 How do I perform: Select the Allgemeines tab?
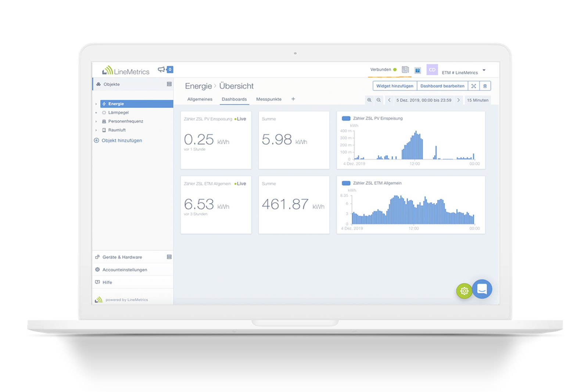[200, 99]
